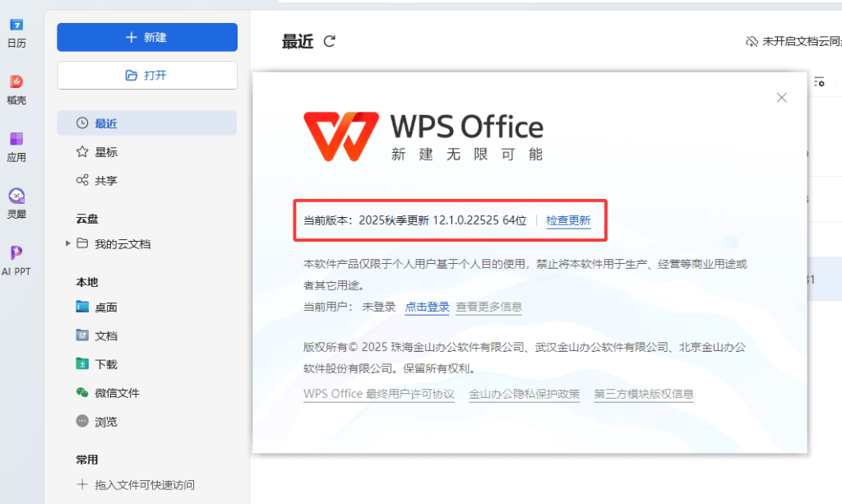Image resolution: width=842 pixels, height=504 pixels.
Task: Open the 金山办公隐私保护政策 privacy policy link
Action: pos(524,394)
